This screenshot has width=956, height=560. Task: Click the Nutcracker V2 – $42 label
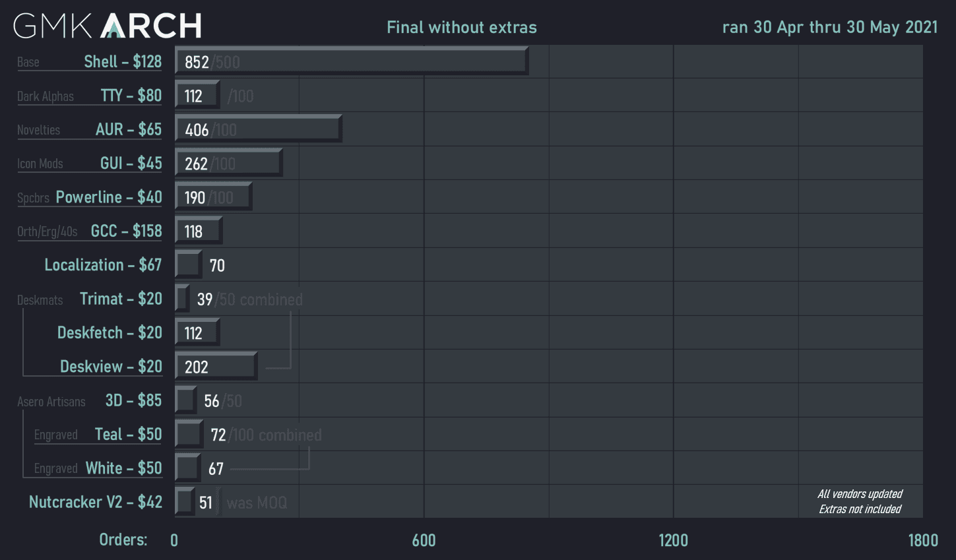tap(96, 502)
